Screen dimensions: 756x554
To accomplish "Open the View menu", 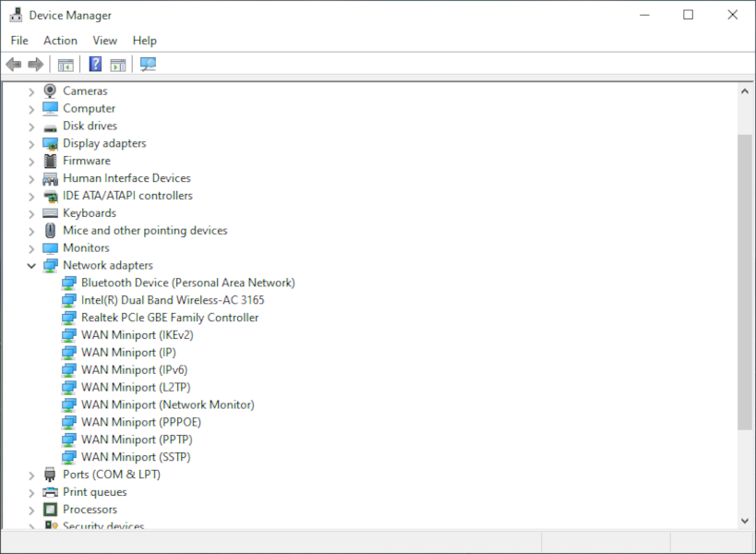I will coord(104,41).
